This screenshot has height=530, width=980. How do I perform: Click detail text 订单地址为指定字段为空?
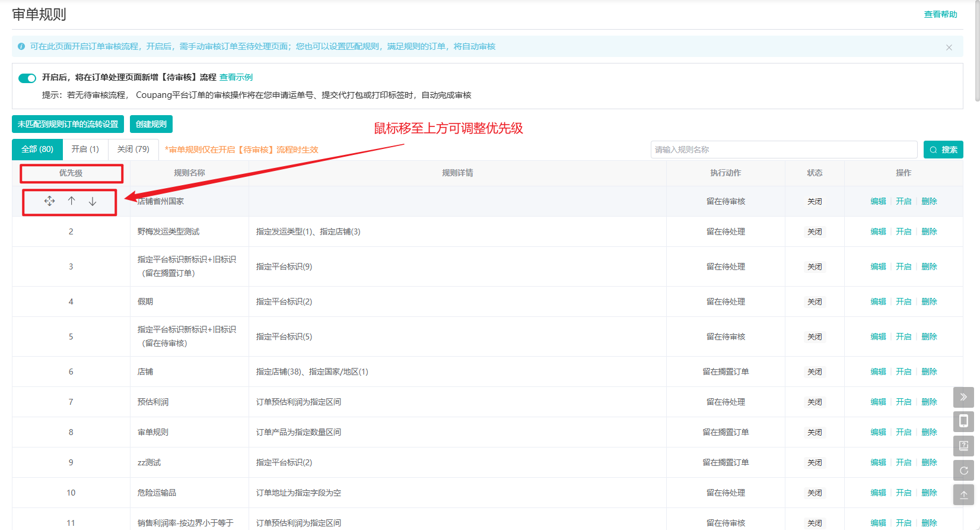coord(298,493)
